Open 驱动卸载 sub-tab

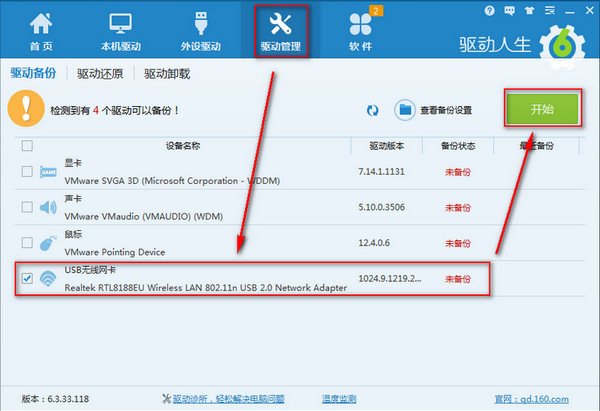tap(167, 73)
